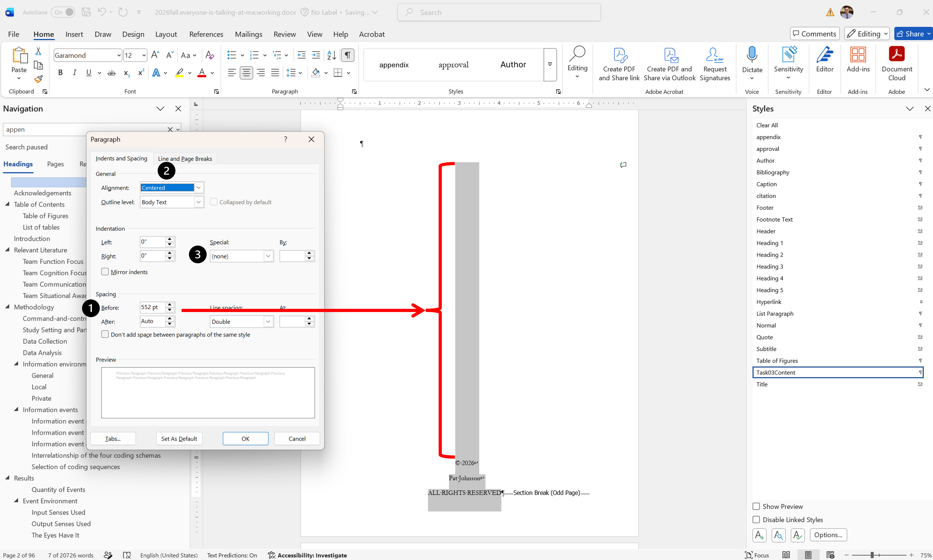Switch to Line and Page Breaks tab
Viewport: 933px width, 560px height.
pyautogui.click(x=185, y=158)
